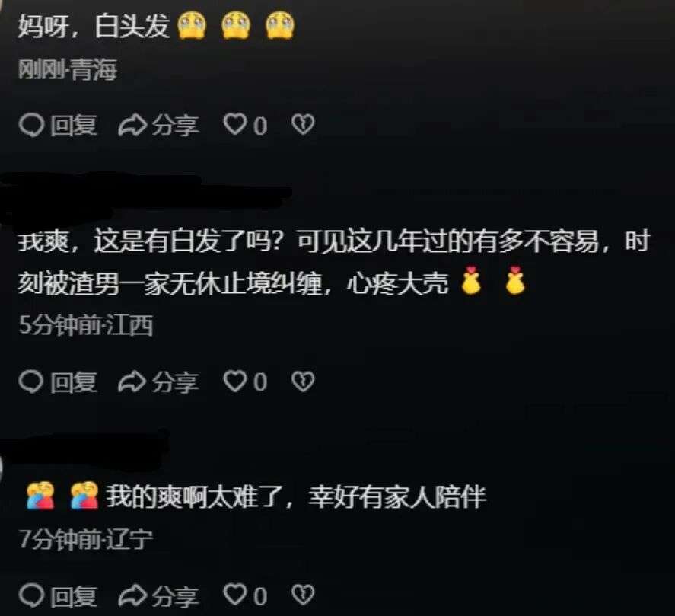The width and height of the screenshot is (675, 616).
Task: Click the 刚刚·青海 timestamp
Action: click(68, 70)
